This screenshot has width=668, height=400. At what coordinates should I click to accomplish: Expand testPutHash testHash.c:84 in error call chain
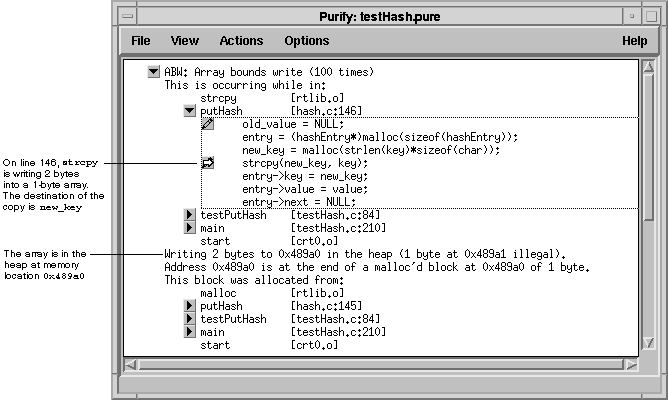[x=190, y=215]
